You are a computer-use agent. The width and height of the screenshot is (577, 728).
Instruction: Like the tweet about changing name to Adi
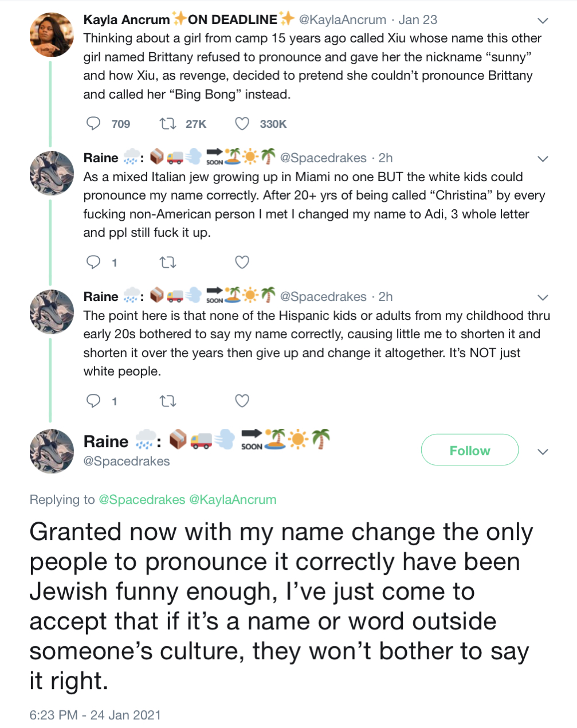click(x=242, y=262)
